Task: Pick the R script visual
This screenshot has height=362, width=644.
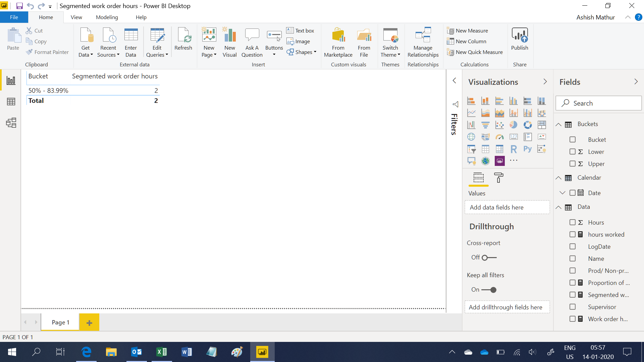Action: coord(514,149)
